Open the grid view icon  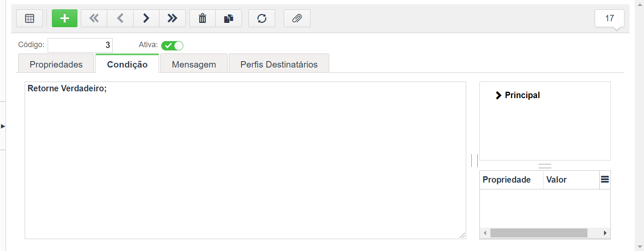coord(30,18)
